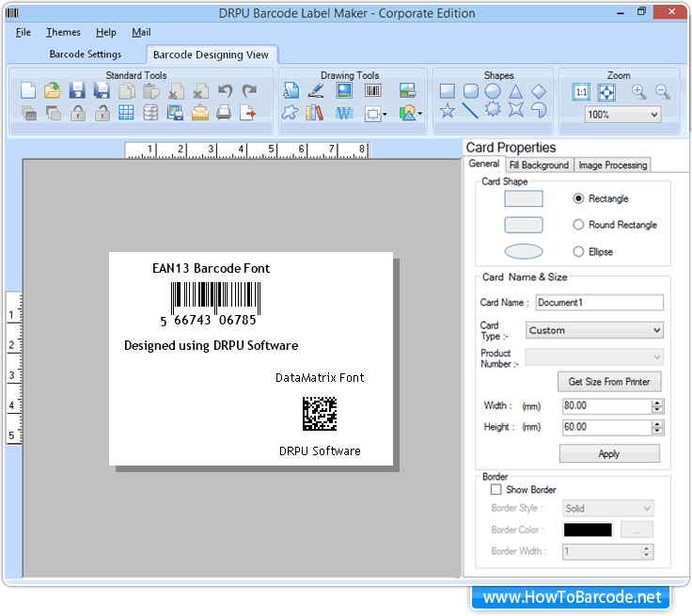Draw a rounded rectangle shape
This screenshot has width=692, height=616.
[471, 91]
